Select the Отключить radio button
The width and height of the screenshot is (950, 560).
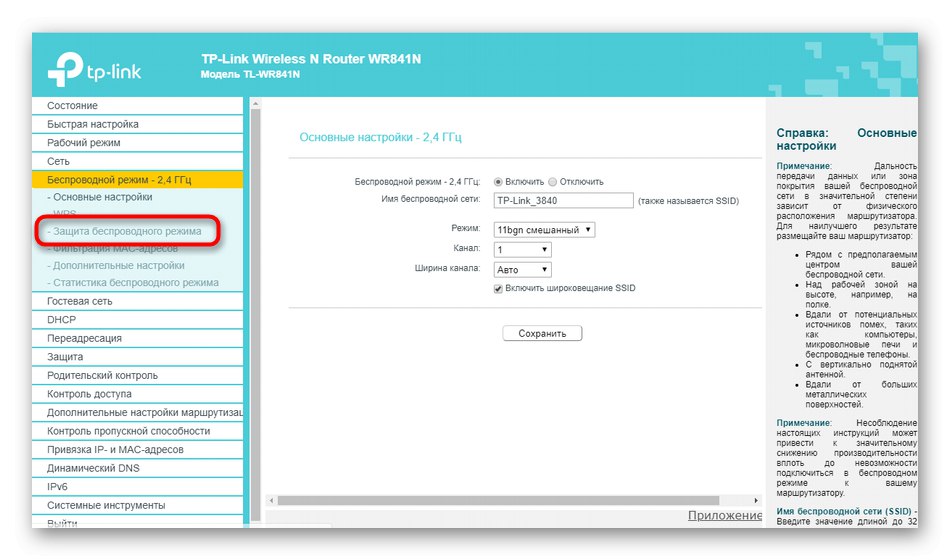[553, 182]
